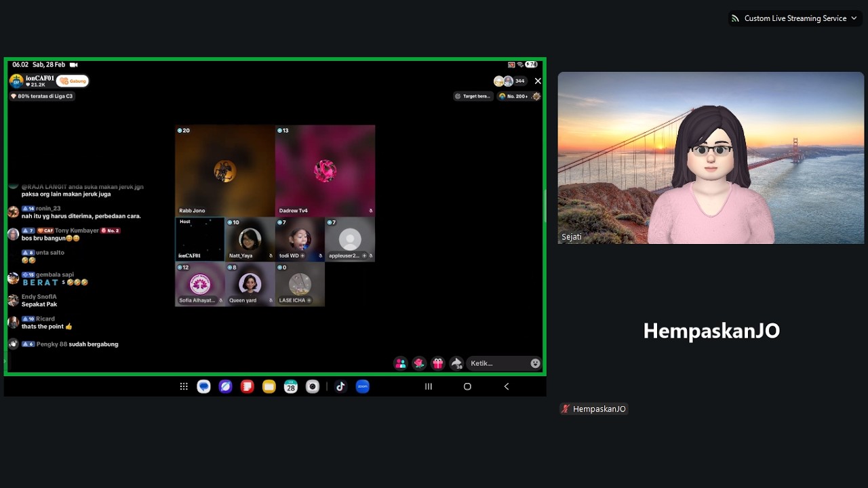Open the 80% teratas di Liga C3 banner
The image size is (868, 488).
coord(42,96)
